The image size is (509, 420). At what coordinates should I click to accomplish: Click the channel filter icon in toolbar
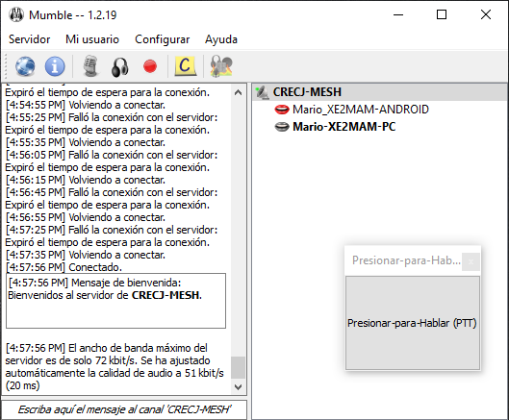click(x=221, y=66)
